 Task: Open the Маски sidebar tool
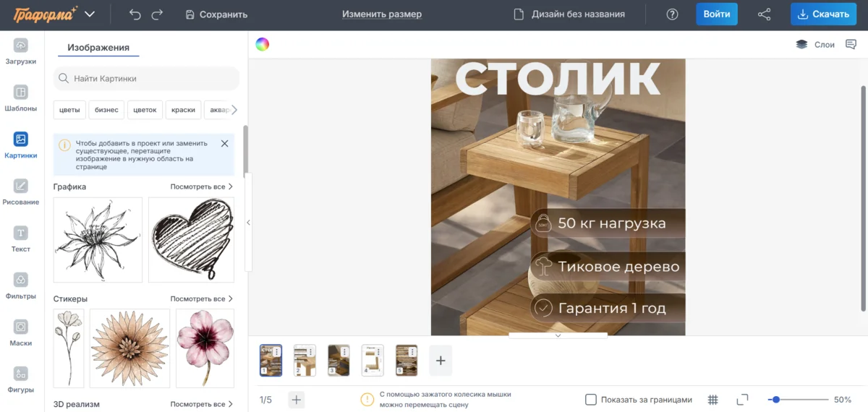point(21,332)
